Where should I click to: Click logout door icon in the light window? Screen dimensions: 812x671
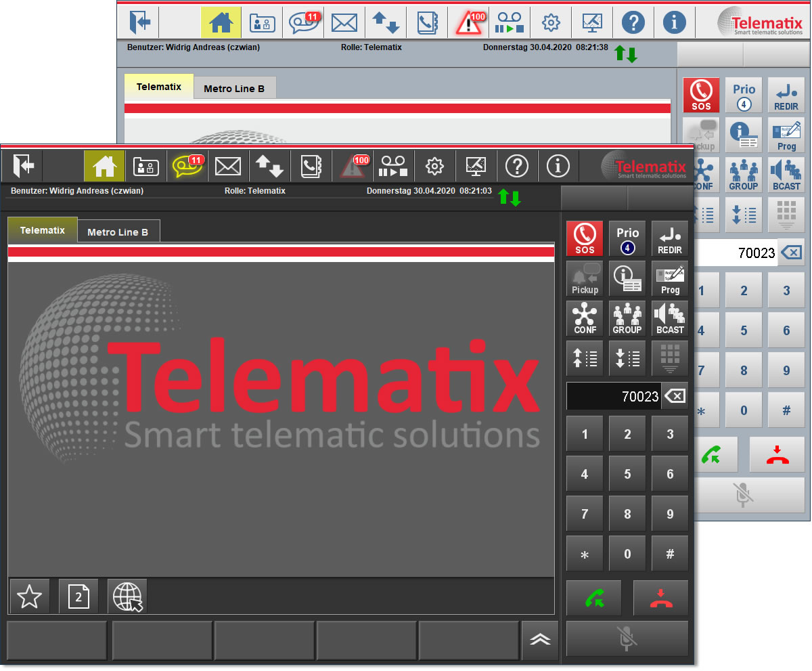pos(139,22)
